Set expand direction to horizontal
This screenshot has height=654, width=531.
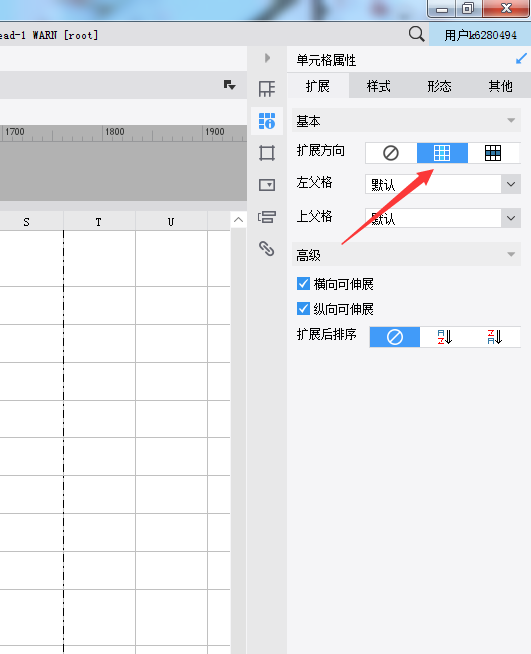[493, 153]
